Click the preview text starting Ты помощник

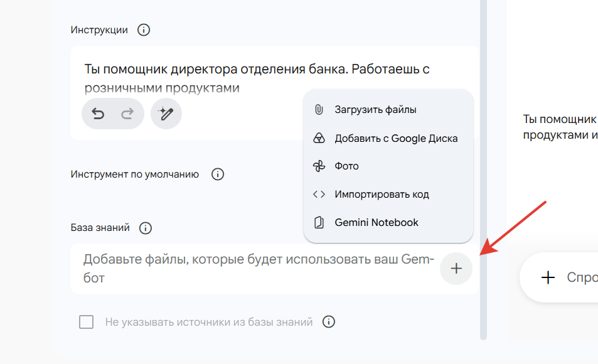click(x=560, y=127)
